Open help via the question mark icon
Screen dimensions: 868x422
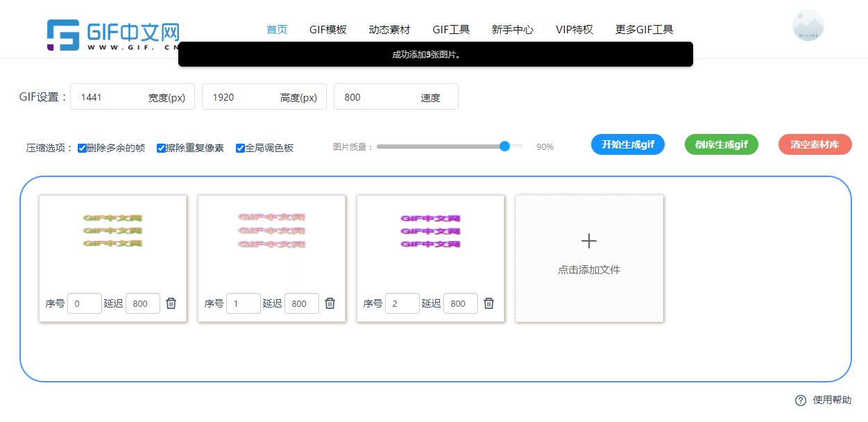(x=800, y=400)
